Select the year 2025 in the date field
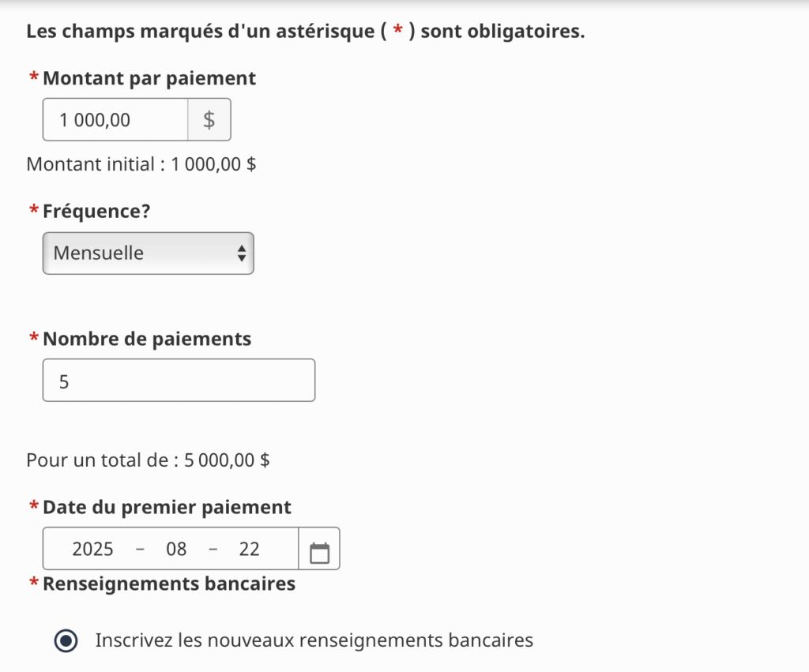The height and width of the screenshot is (672, 809). point(93,550)
